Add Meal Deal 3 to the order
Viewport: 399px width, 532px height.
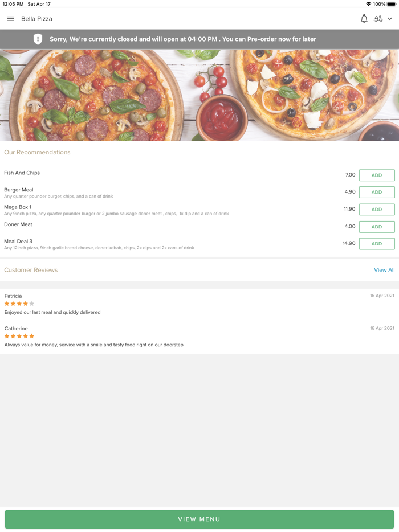point(377,244)
